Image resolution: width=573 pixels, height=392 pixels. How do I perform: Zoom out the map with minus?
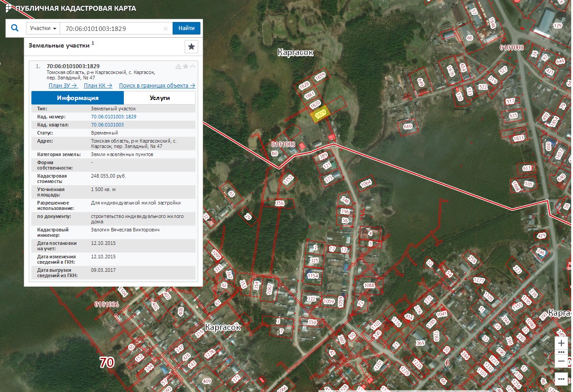click(561, 361)
